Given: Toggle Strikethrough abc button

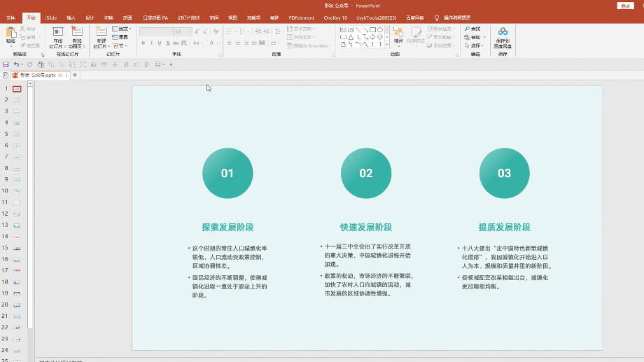Looking at the screenshot, I should pos(176,43).
